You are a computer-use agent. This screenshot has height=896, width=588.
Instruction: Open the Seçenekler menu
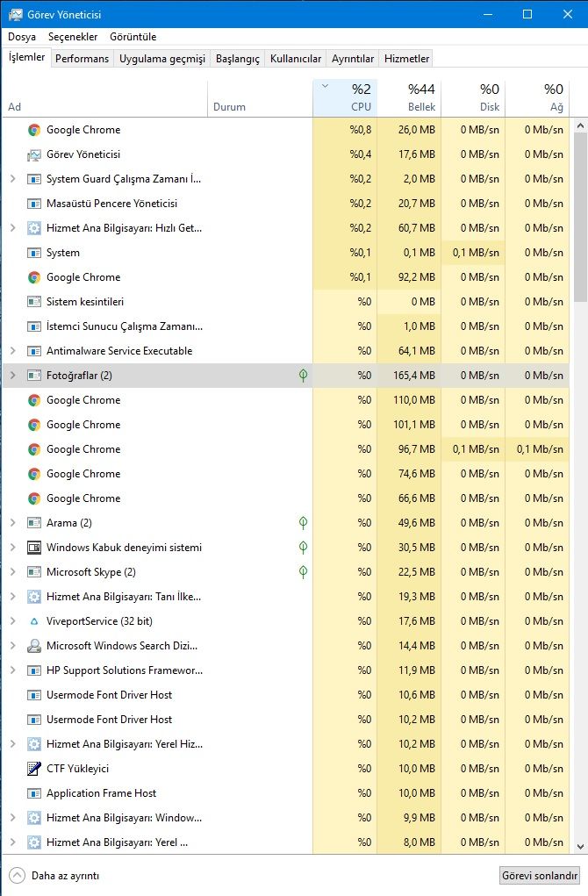tap(73, 37)
